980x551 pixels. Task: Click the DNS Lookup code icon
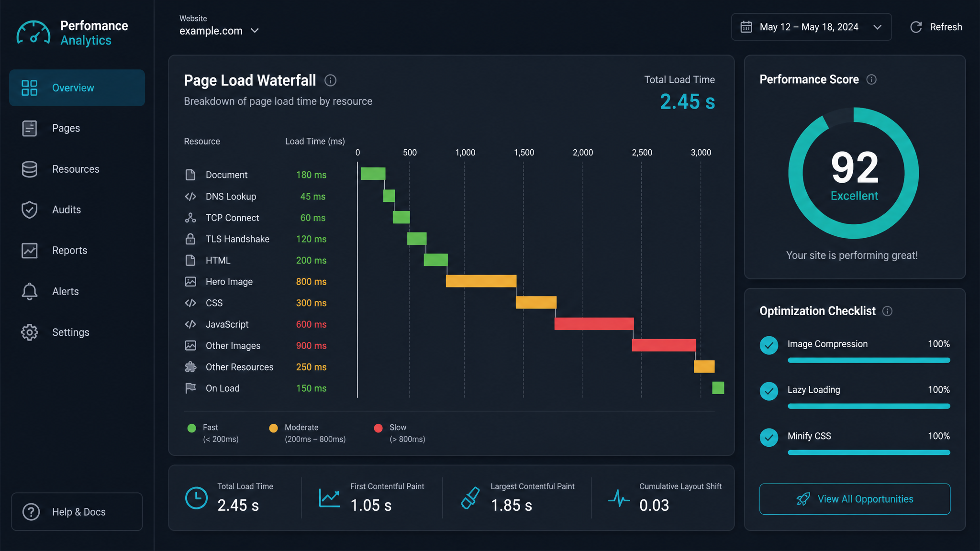coord(190,197)
